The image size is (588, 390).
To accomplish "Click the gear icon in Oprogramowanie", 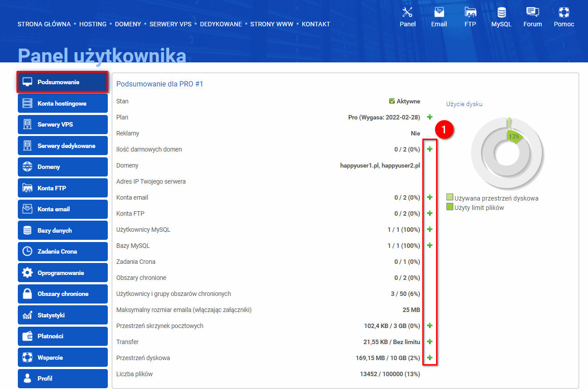I will pyautogui.click(x=28, y=273).
